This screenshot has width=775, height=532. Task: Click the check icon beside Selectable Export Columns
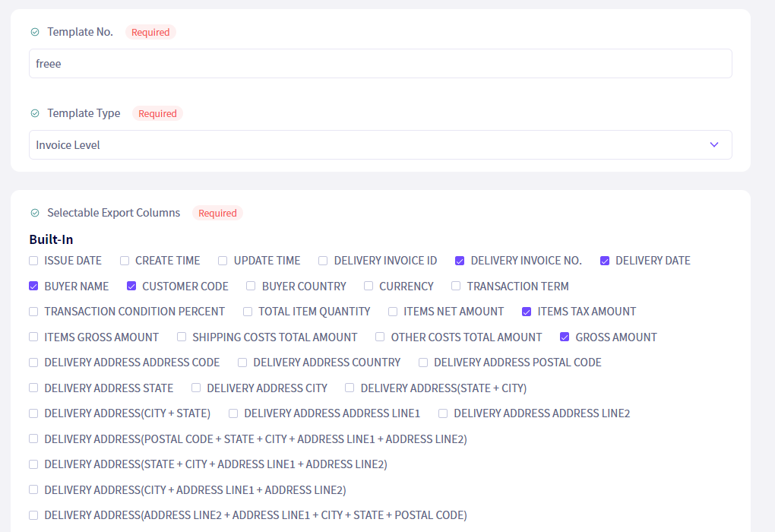pos(35,213)
